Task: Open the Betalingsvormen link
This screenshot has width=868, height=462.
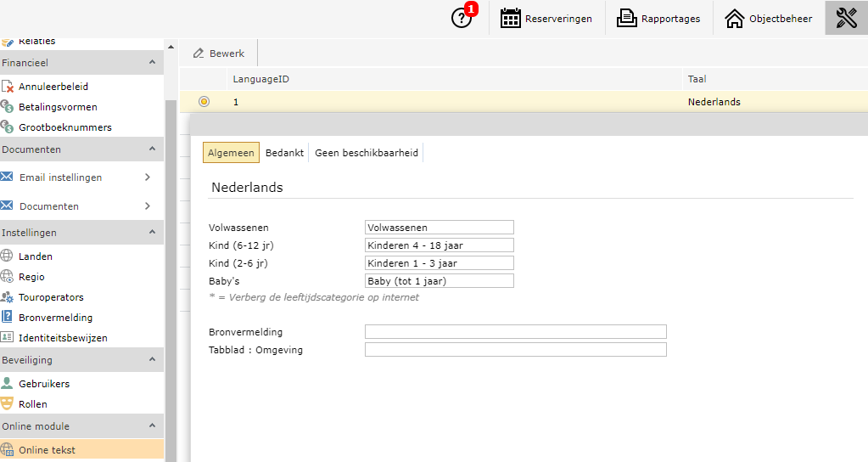Action: click(x=59, y=107)
